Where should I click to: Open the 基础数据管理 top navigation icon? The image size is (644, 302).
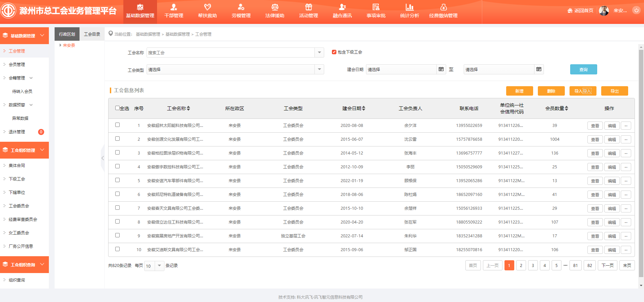tap(140, 7)
